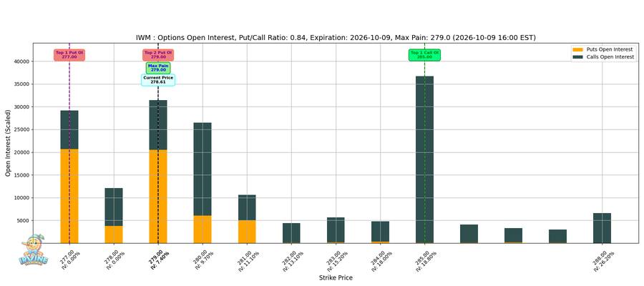
Task: Click the orange puts bar at strike 277.00
Action: point(69,196)
